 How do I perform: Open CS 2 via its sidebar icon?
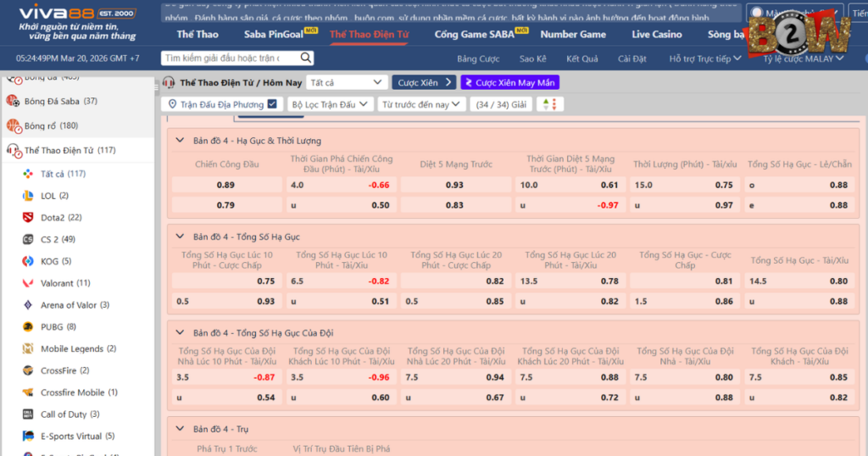point(27,240)
